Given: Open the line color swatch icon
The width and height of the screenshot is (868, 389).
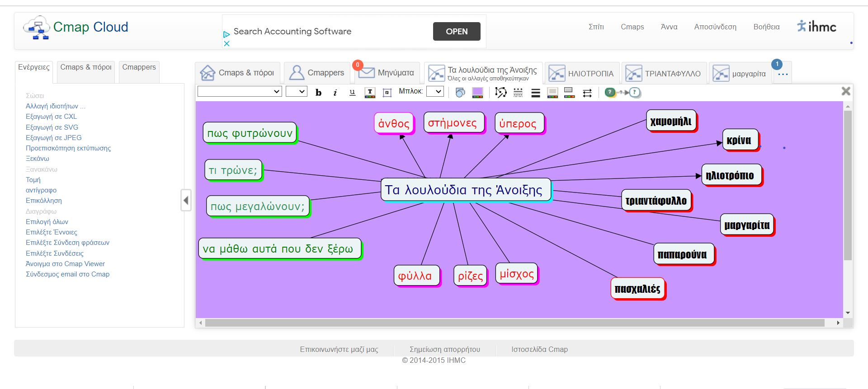Looking at the screenshot, I should 570,93.
